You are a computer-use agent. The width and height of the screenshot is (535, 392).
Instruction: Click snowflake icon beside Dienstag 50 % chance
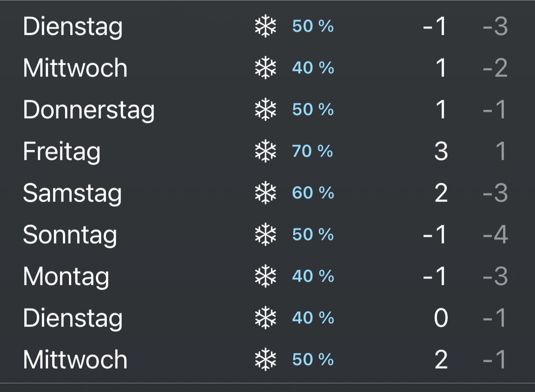(x=265, y=26)
